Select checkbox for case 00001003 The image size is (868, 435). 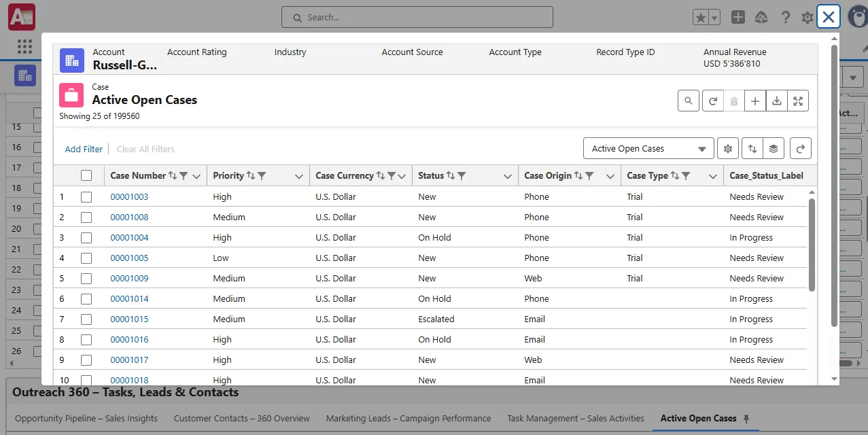click(x=86, y=197)
